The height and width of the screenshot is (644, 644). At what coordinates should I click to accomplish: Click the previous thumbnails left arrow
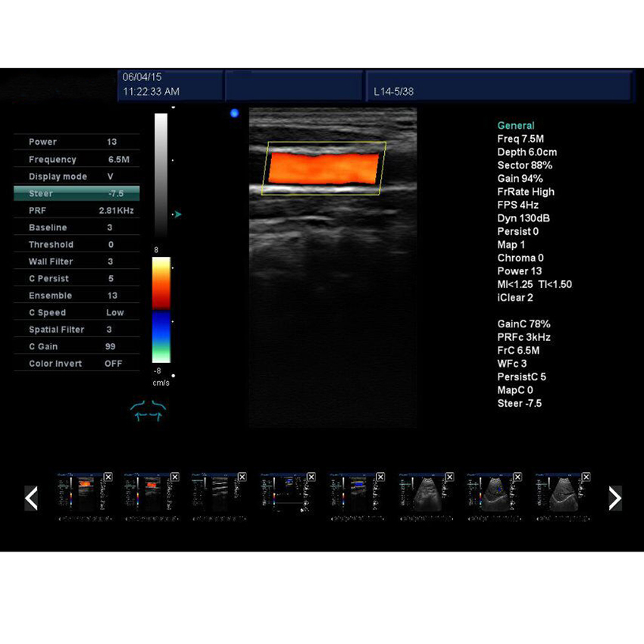(31, 498)
